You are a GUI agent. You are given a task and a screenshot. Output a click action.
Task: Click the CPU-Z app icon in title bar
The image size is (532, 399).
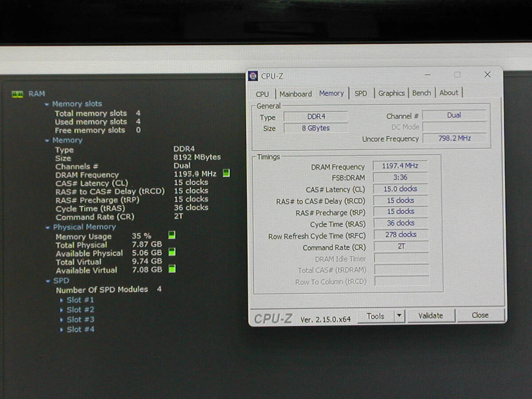[x=253, y=76]
